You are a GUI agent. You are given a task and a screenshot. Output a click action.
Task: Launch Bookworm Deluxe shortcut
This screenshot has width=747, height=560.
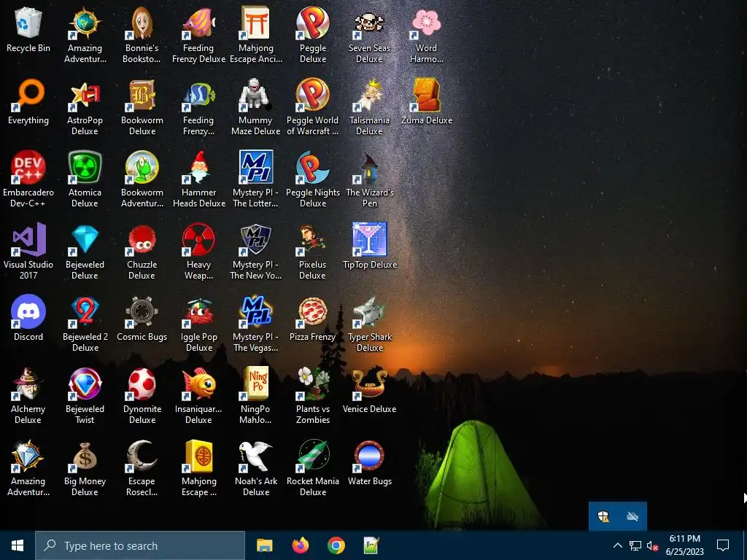142,95
